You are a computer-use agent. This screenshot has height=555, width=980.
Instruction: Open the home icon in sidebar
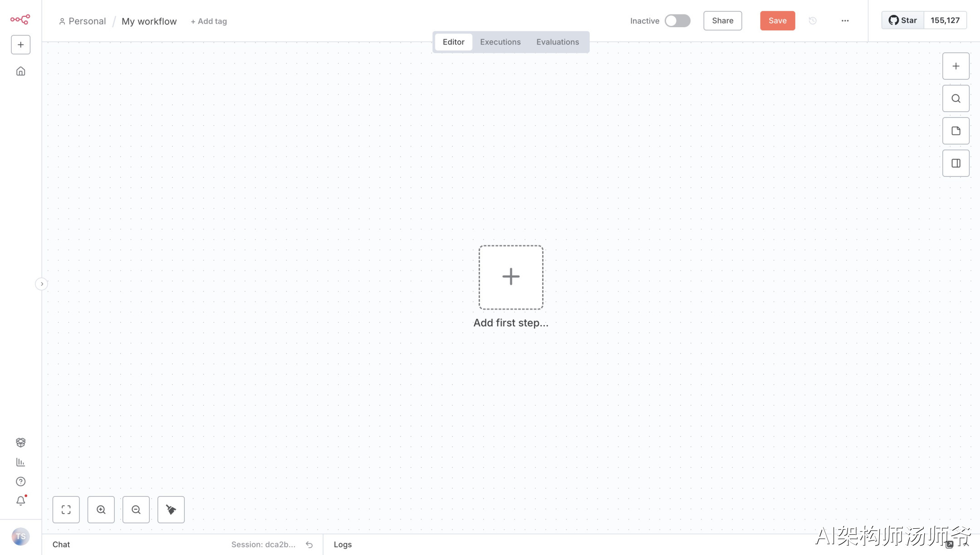click(x=20, y=71)
